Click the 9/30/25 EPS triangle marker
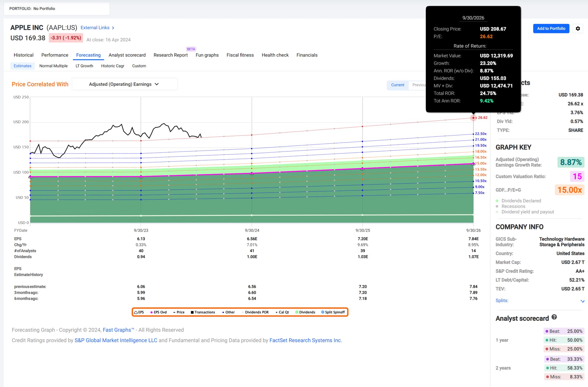The height and width of the screenshot is (387, 588). coord(362,169)
